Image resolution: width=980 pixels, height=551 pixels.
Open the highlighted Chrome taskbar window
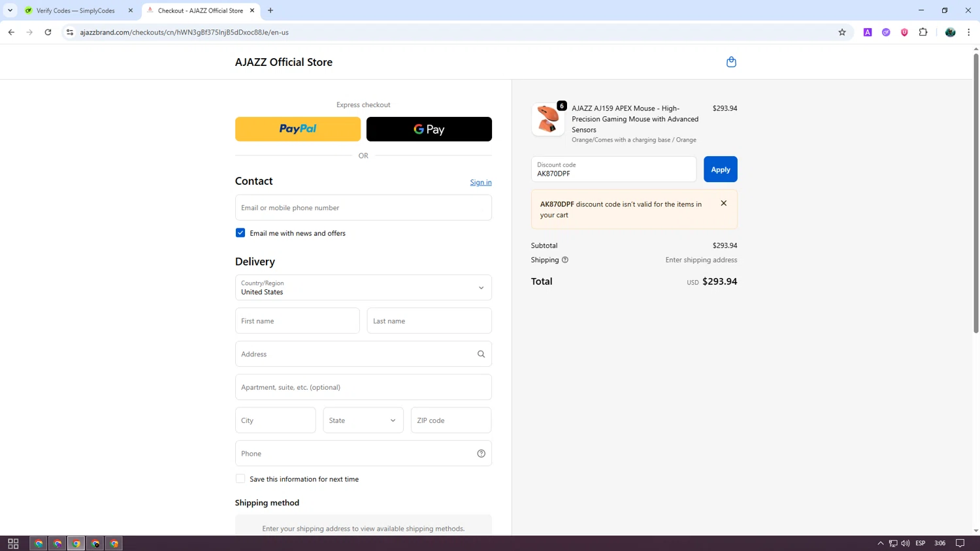click(76, 543)
